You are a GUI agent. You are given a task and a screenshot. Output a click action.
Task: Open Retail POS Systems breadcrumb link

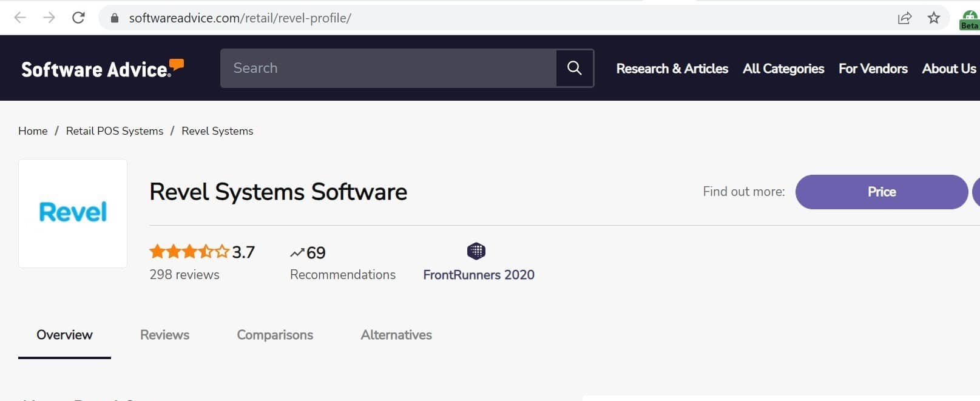click(x=115, y=131)
